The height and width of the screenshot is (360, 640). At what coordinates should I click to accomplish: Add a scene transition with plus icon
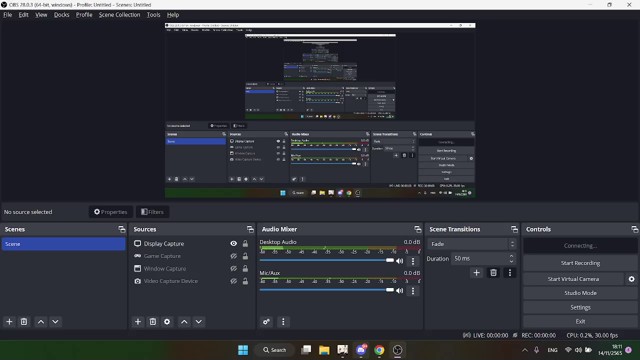[476, 273]
